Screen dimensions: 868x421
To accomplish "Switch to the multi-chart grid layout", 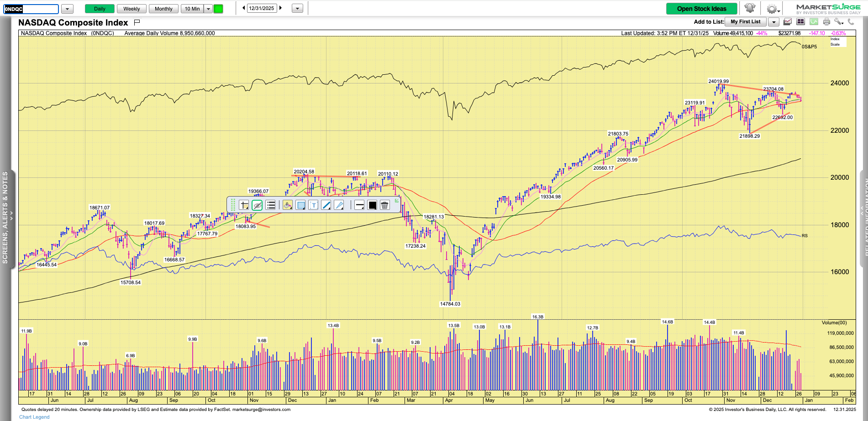I will click(800, 21).
